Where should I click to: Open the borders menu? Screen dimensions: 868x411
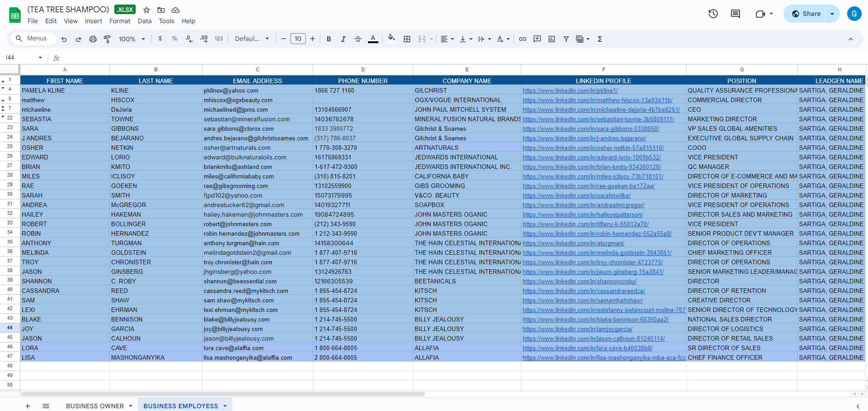407,39
